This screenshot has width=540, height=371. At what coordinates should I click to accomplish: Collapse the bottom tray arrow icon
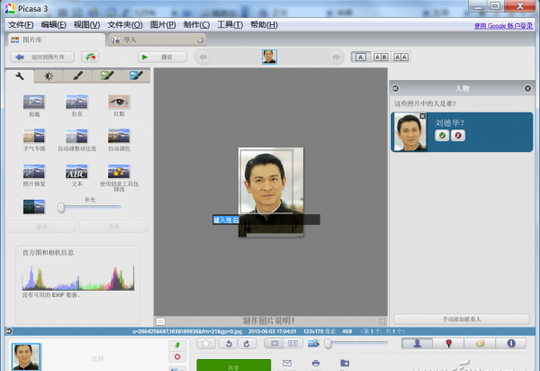[9, 331]
